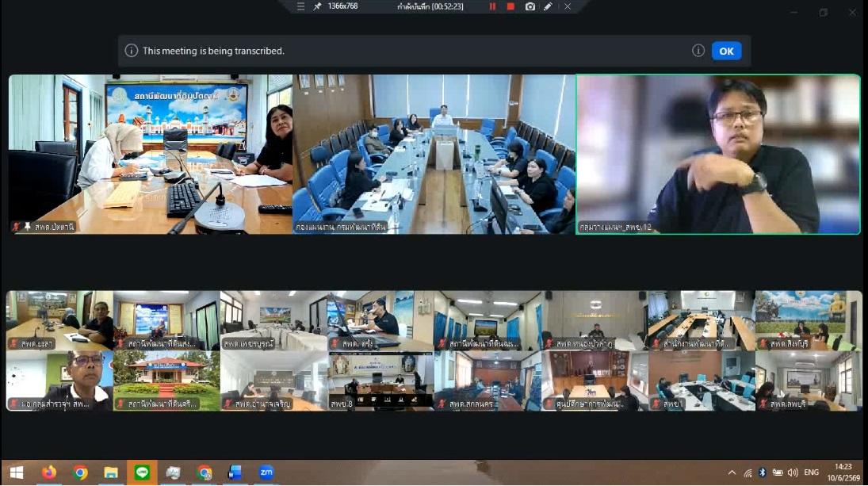
Task: Select the สถานีพัฒนาที่ดินศรี... building thumbnail
Action: 166,381
